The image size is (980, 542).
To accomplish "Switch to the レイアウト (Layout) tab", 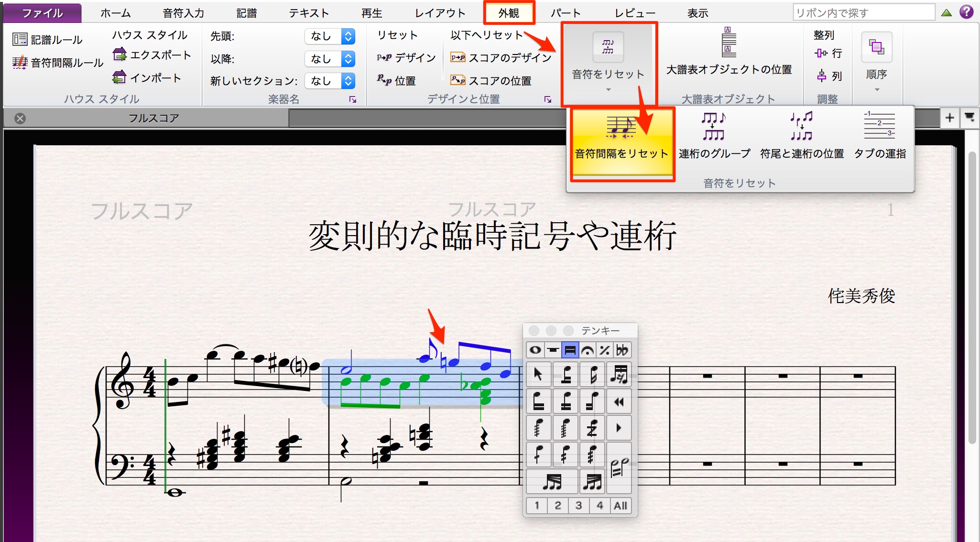I will click(440, 13).
